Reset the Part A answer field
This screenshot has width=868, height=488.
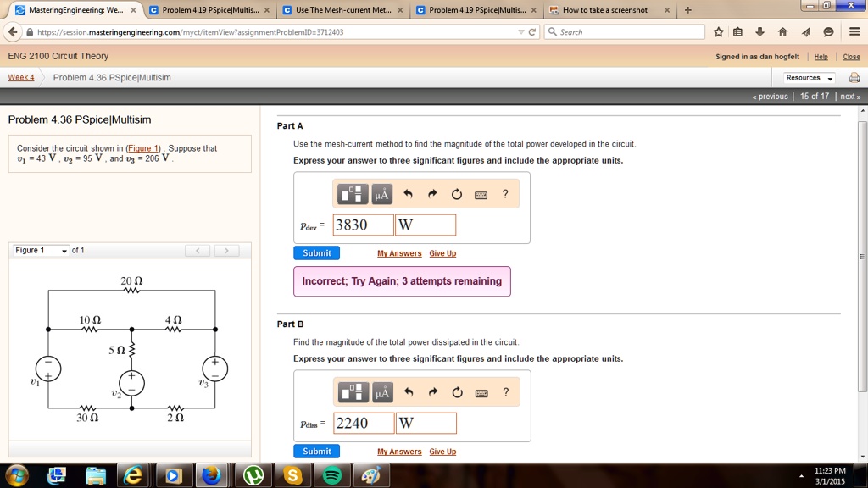(456, 193)
